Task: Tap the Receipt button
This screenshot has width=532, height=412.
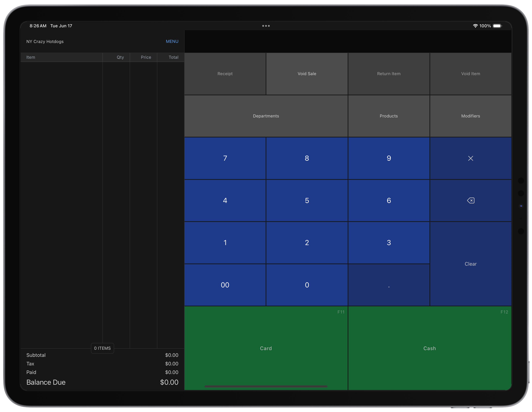Action: (225, 74)
